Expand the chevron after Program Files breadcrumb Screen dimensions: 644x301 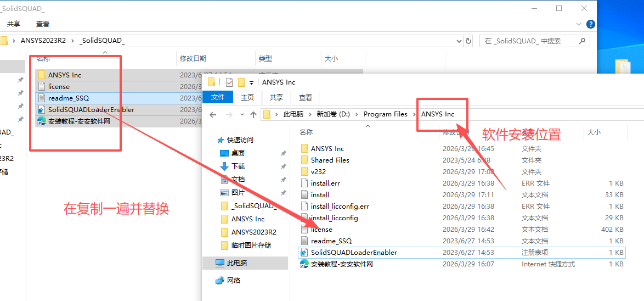(x=414, y=114)
